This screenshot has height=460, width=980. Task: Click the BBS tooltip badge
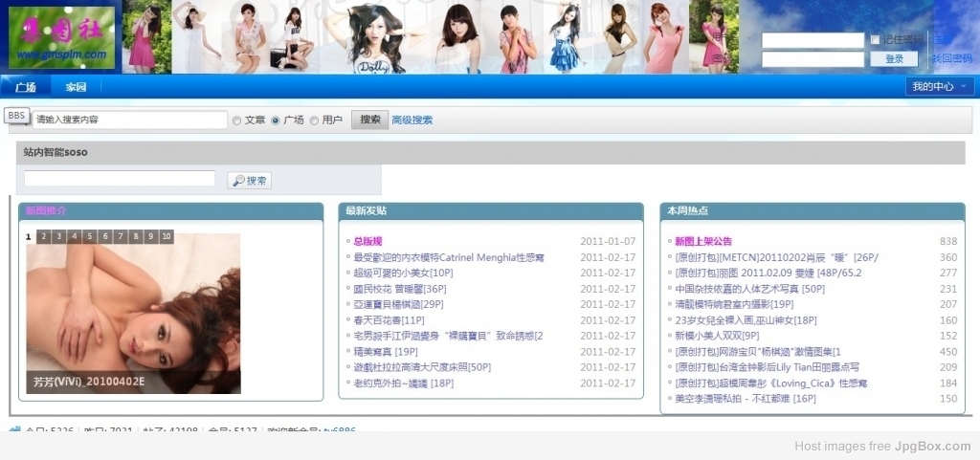16,115
